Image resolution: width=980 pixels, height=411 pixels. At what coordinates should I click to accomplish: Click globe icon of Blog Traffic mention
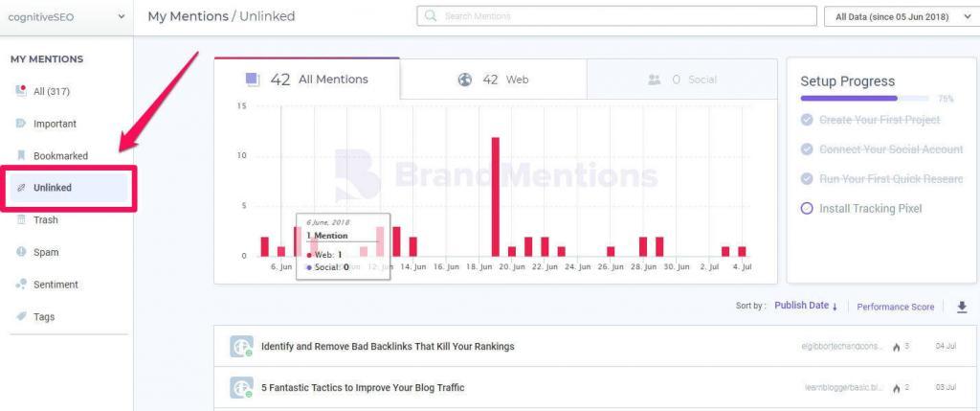241,388
